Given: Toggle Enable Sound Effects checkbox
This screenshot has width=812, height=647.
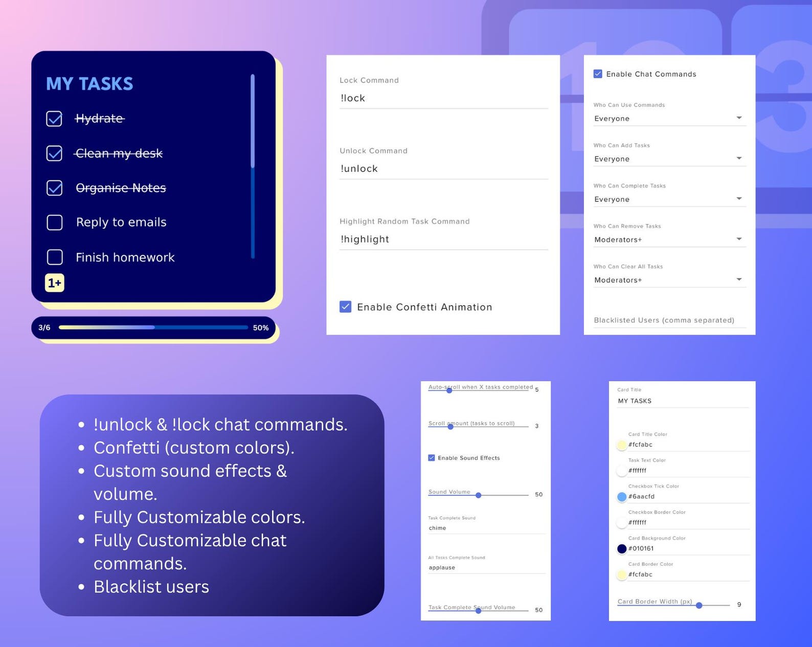Looking at the screenshot, I should tap(432, 458).
